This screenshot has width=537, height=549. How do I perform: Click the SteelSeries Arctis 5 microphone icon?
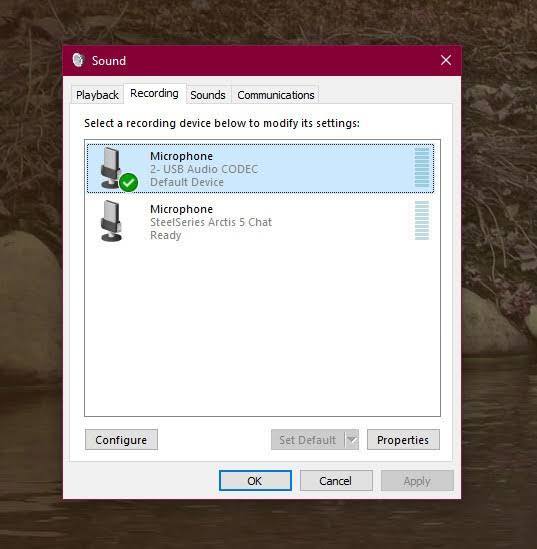click(x=111, y=221)
